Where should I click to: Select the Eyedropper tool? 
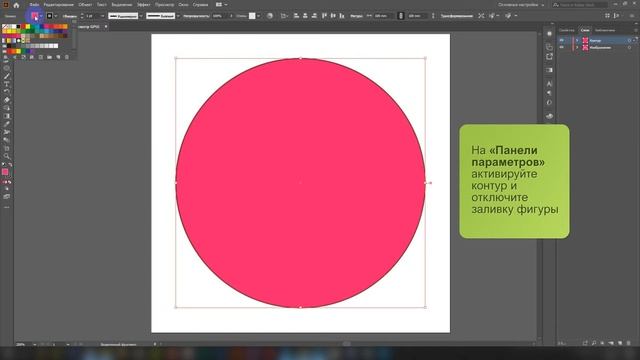pos(7,124)
